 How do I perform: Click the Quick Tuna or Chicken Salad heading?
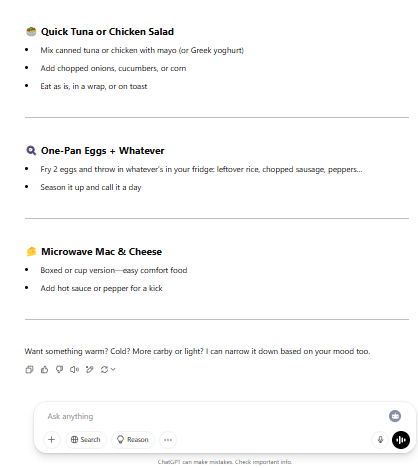pyautogui.click(x=107, y=32)
